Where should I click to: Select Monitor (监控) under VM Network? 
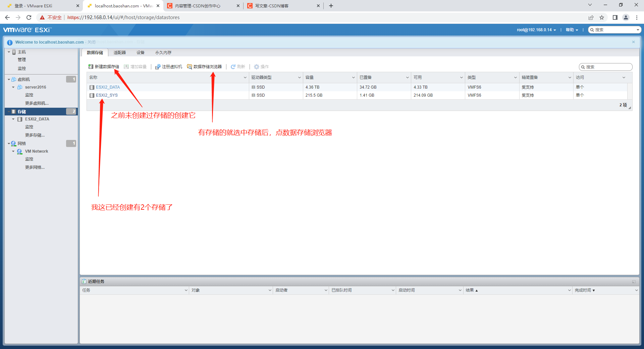(x=29, y=159)
